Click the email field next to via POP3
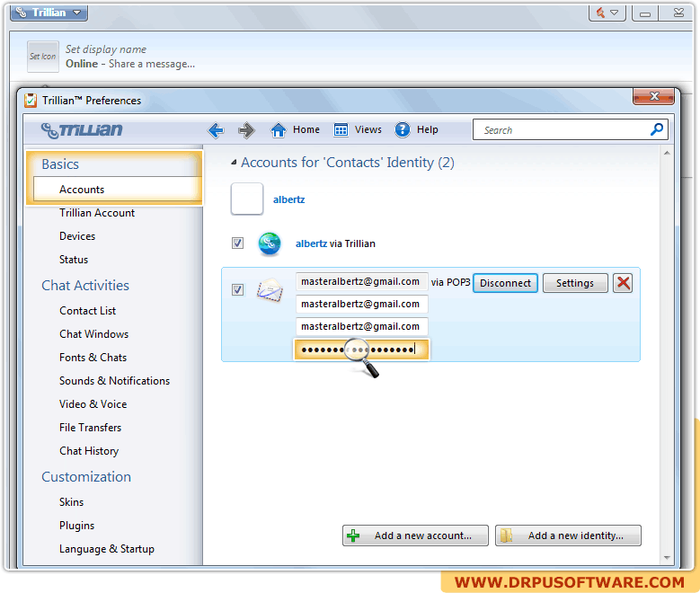This screenshot has height=593, width=700. click(361, 282)
